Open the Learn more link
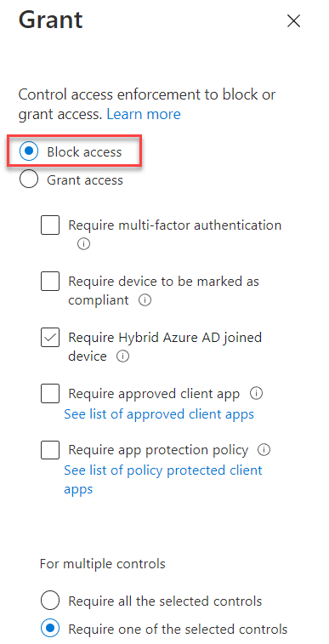This screenshot has height=644, width=329. [144, 114]
